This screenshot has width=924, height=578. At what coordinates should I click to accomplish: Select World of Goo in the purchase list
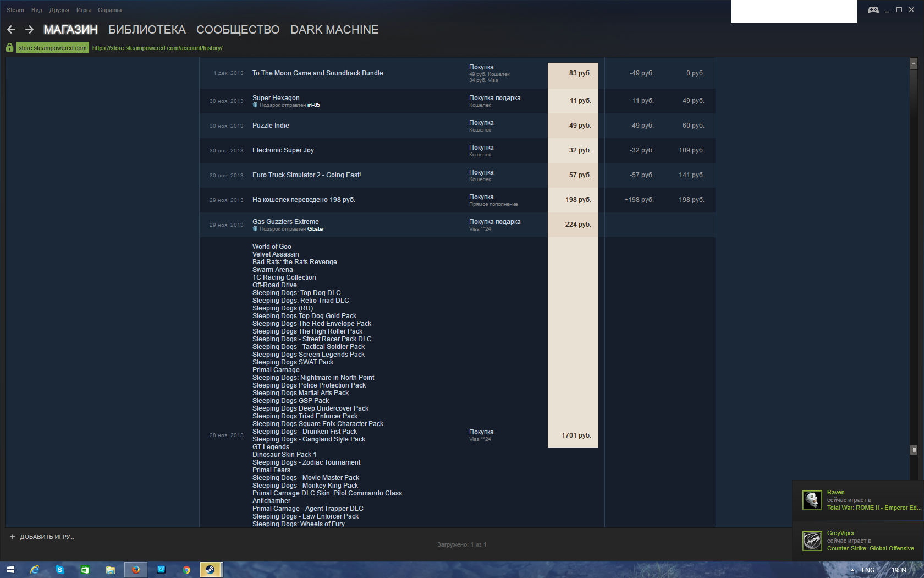(x=272, y=247)
